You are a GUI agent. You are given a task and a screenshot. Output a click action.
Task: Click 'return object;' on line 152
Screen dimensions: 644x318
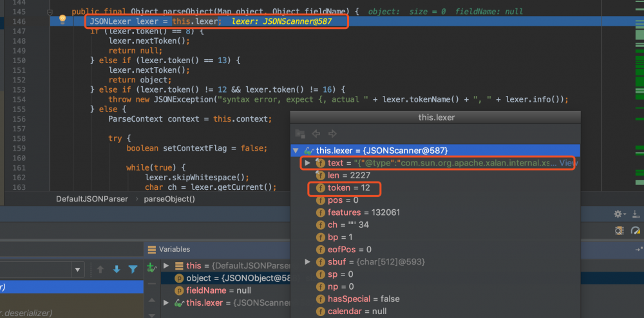click(140, 80)
